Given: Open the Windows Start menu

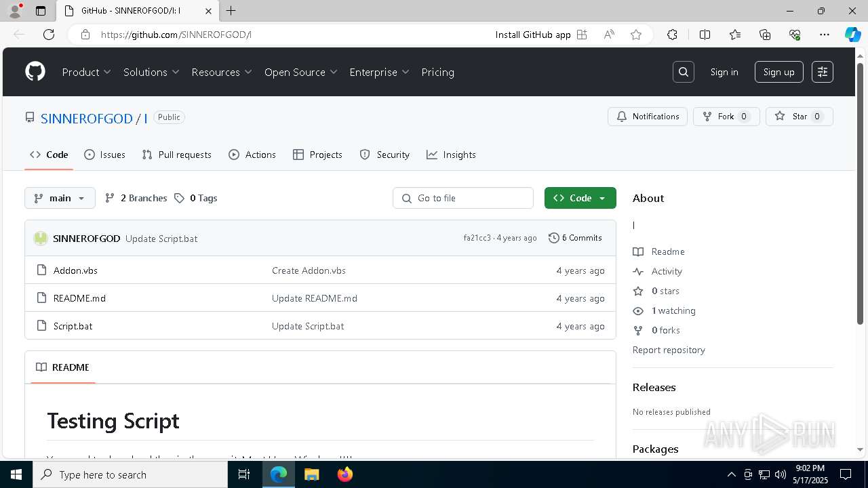Looking at the screenshot, I should coord(16,474).
